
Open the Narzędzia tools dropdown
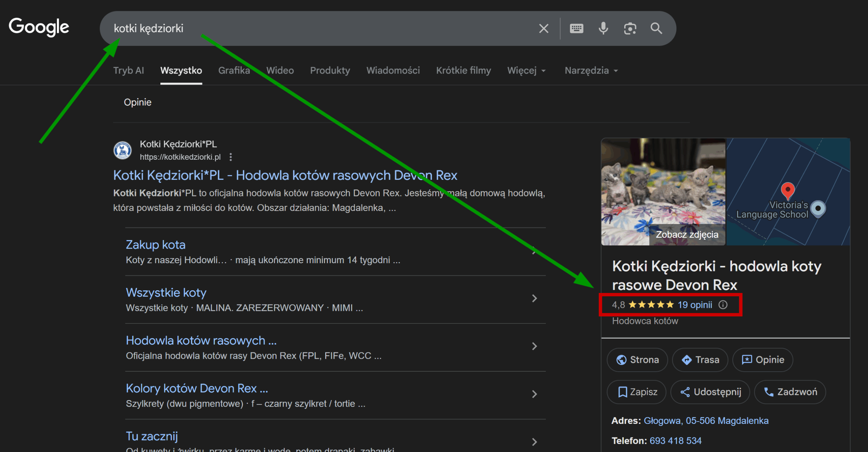591,71
